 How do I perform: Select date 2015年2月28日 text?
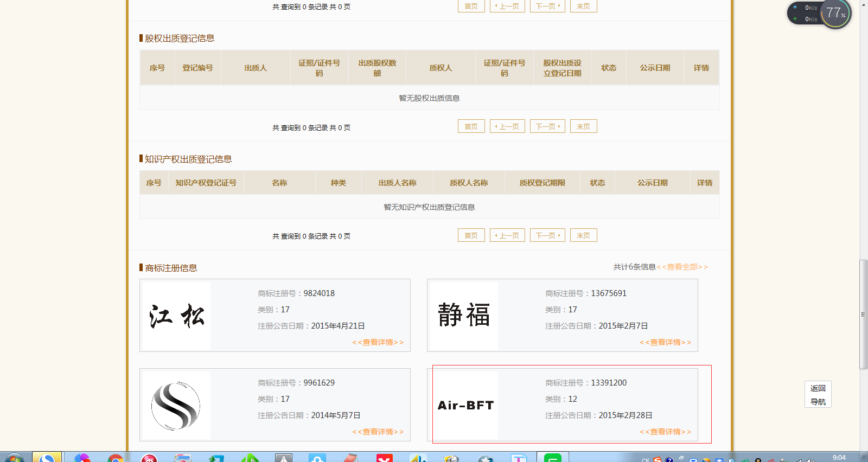click(x=626, y=415)
